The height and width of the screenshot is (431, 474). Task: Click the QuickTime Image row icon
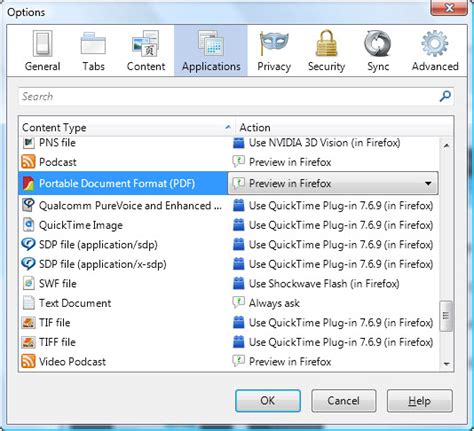pyautogui.click(x=28, y=225)
